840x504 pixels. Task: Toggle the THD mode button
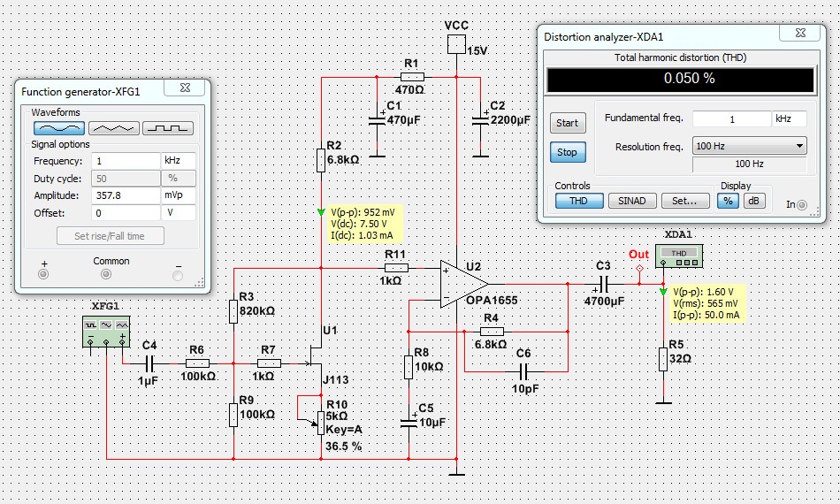coord(579,201)
